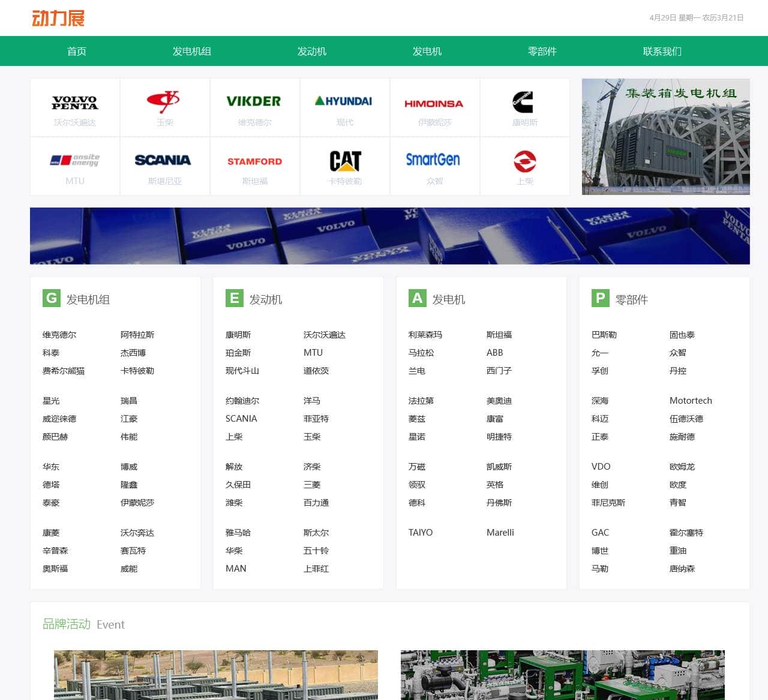Image resolution: width=768 pixels, height=700 pixels.
Task: Click the green P section icon
Action: [x=601, y=298]
